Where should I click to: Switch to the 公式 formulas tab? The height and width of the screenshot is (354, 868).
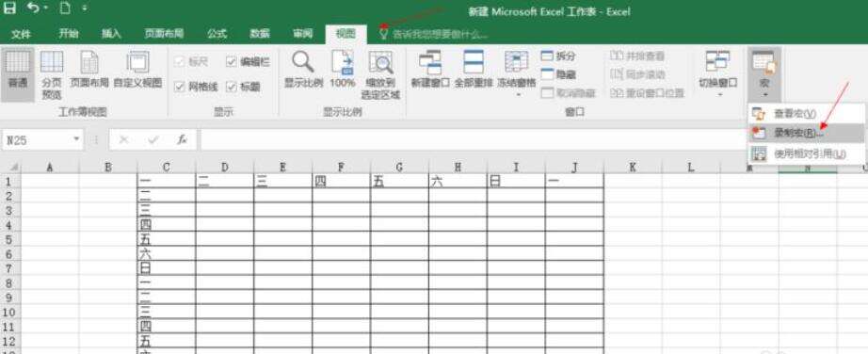(x=217, y=34)
